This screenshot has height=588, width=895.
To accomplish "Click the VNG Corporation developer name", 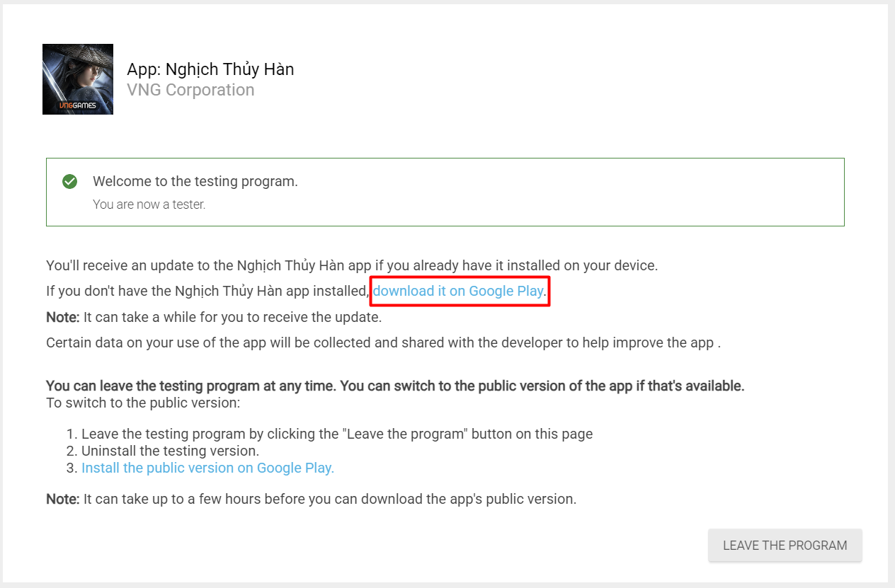I will click(x=190, y=90).
